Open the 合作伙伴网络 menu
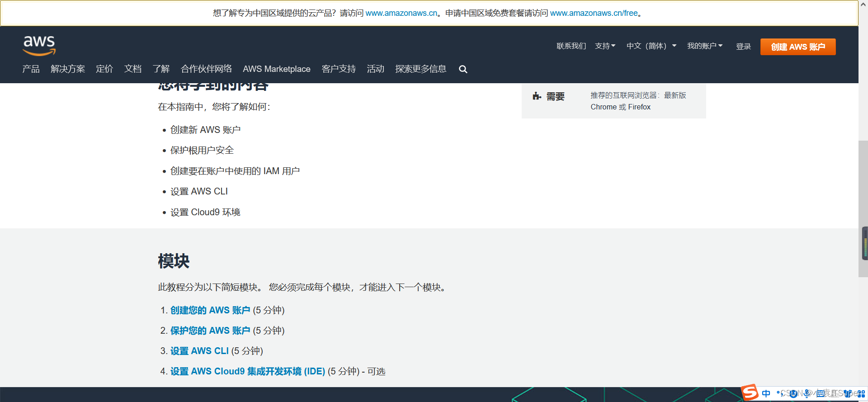The width and height of the screenshot is (868, 402). pos(206,69)
